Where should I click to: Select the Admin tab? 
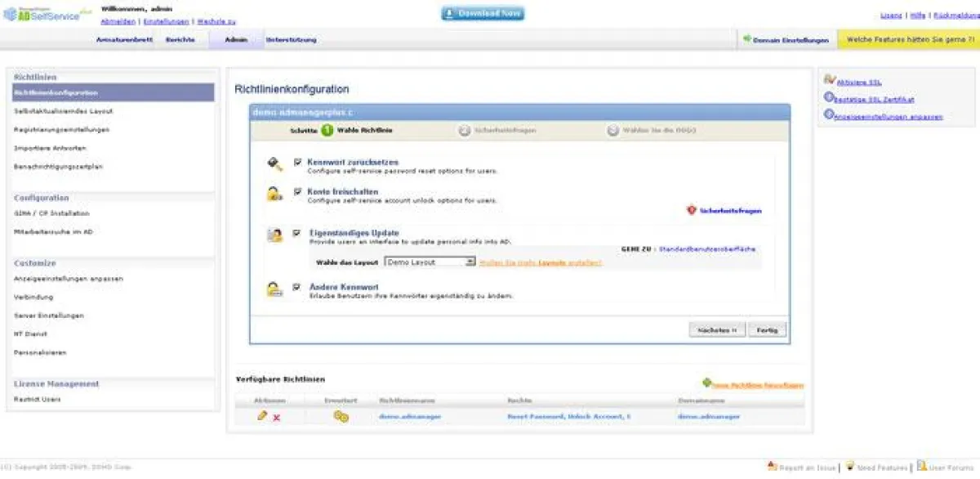[x=236, y=39]
